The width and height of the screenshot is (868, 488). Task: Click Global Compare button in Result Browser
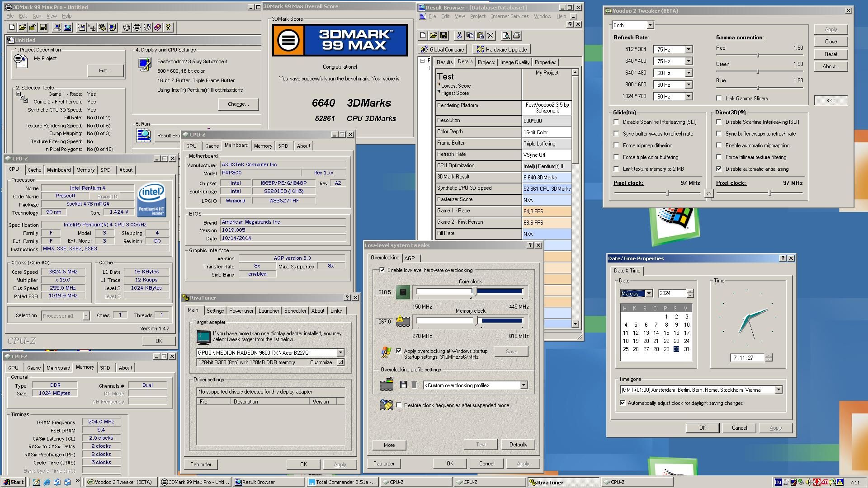point(443,49)
